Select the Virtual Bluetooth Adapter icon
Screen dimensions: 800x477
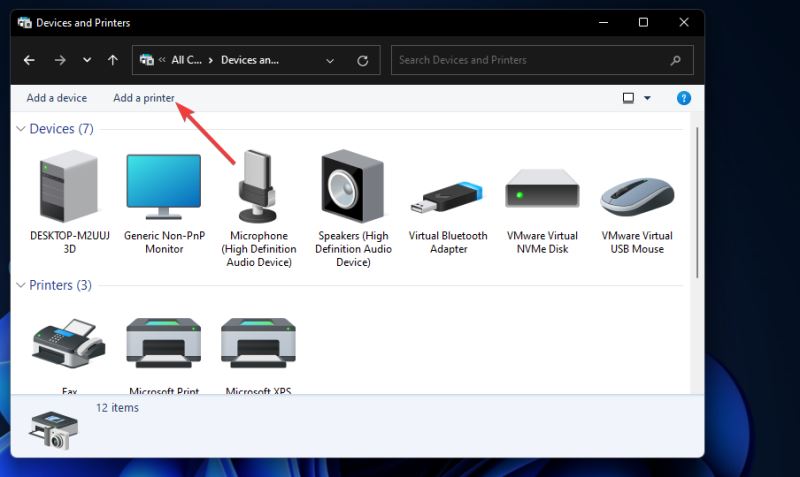click(x=448, y=190)
